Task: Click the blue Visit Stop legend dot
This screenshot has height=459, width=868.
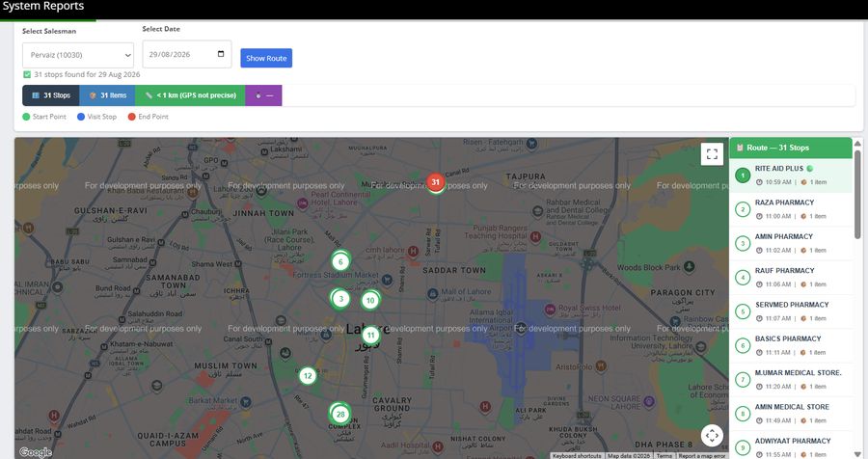Action: [x=81, y=117]
